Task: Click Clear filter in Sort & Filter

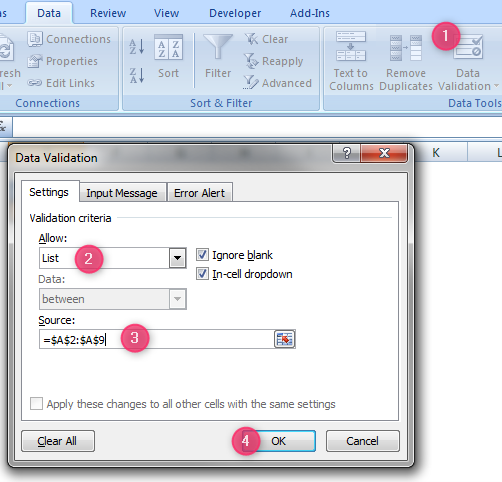Action: pos(266,39)
